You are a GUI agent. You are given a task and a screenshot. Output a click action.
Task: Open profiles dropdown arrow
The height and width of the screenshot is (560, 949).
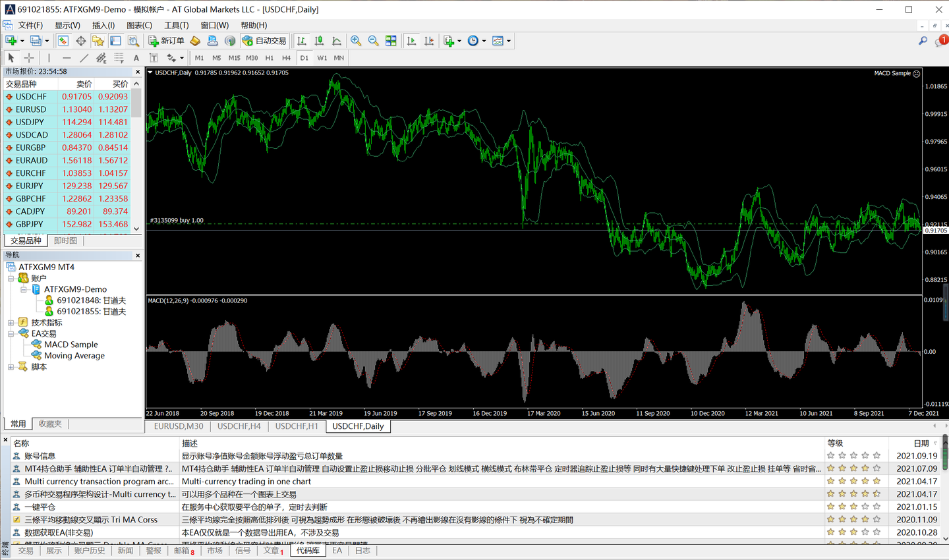(47, 41)
